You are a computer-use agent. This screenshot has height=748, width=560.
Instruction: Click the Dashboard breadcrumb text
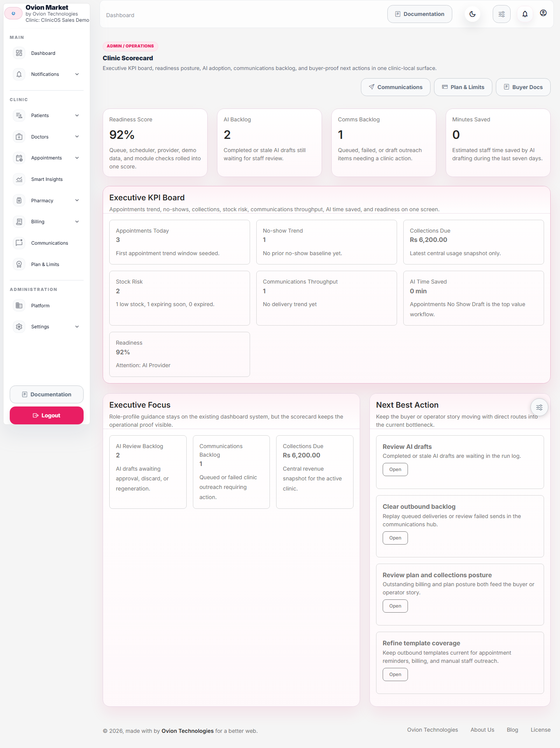[x=120, y=15]
